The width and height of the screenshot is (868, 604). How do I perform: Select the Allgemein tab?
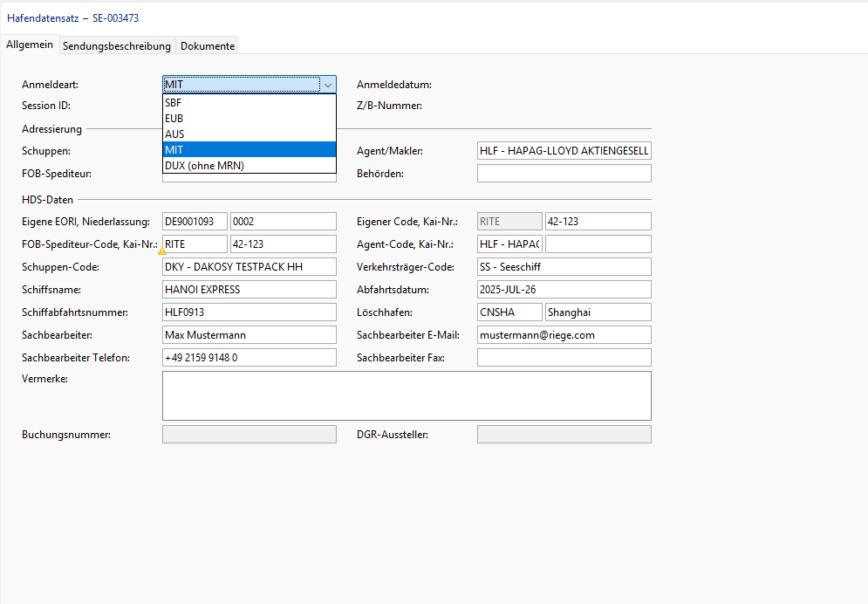click(x=30, y=45)
